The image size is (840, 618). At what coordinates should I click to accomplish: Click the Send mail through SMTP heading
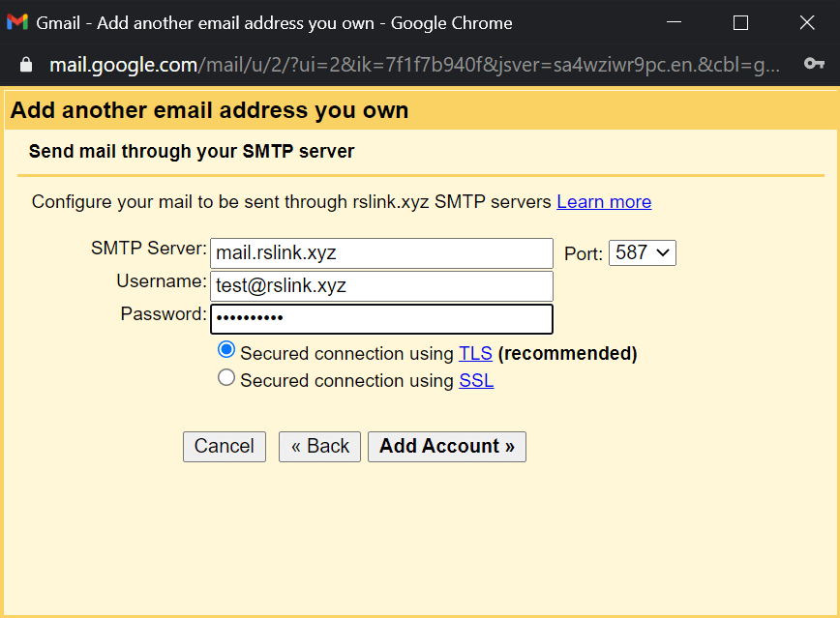point(192,151)
